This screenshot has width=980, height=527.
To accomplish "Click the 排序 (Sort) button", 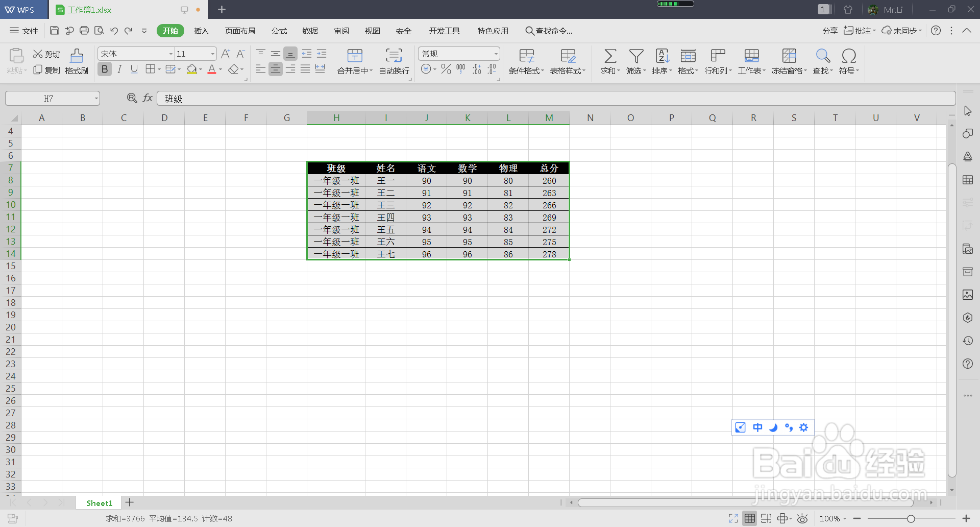I will pos(662,61).
